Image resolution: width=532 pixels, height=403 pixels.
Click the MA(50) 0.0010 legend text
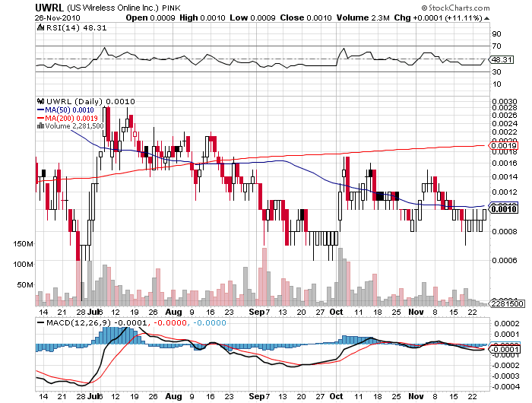70,110
